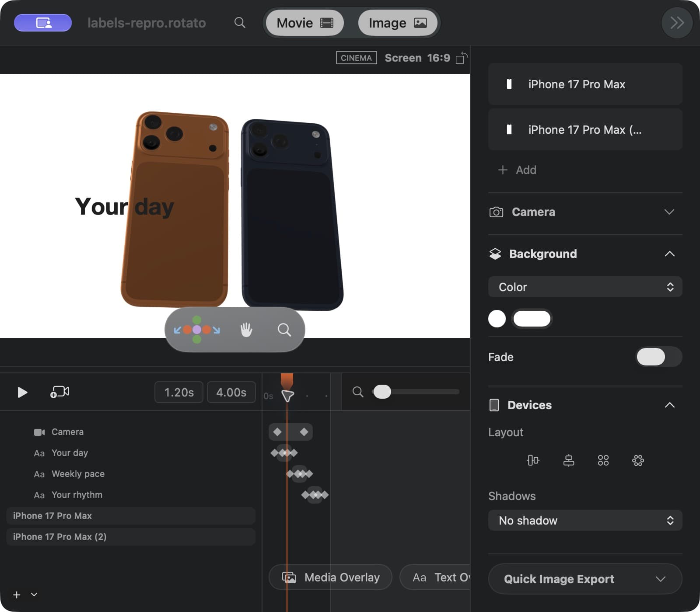Open the Color background type dropdown

585,287
